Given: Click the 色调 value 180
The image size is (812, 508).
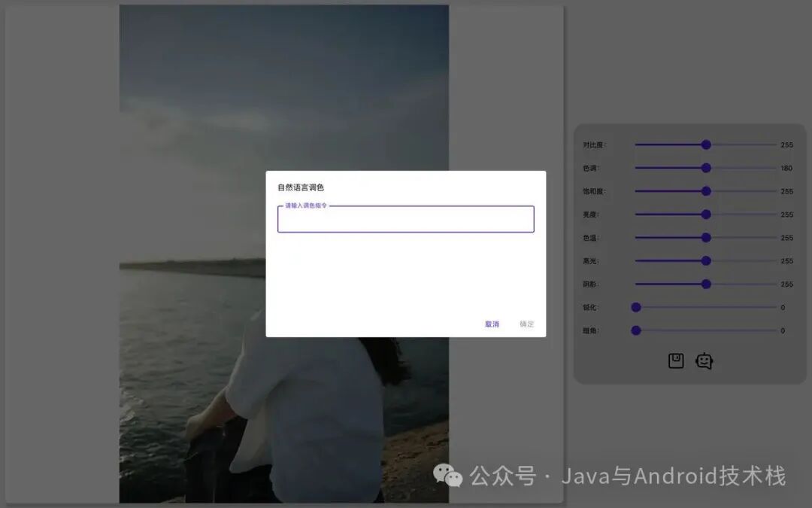Looking at the screenshot, I should [x=786, y=168].
